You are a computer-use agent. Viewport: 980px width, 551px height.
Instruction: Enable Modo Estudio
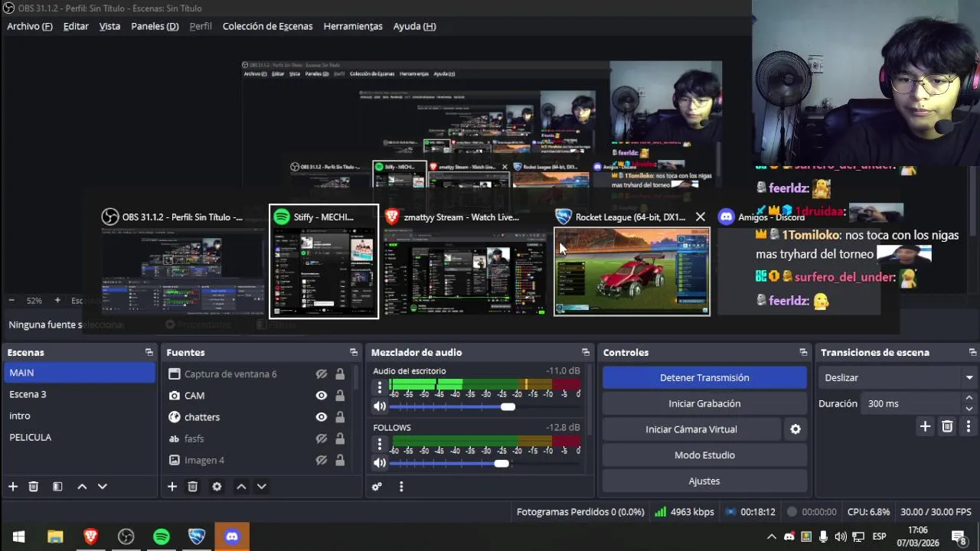[704, 455]
